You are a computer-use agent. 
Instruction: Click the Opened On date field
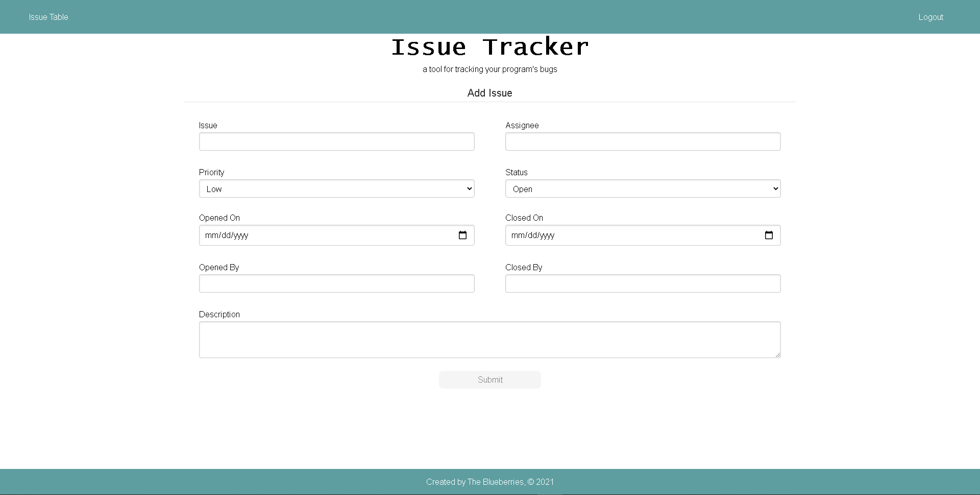[337, 235]
